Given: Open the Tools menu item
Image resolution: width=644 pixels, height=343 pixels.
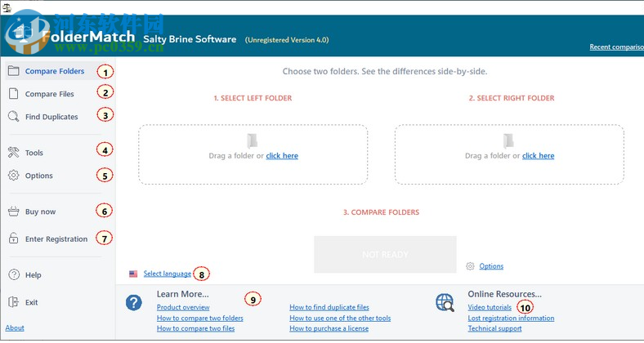Looking at the screenshot, I should coord(34,153).
